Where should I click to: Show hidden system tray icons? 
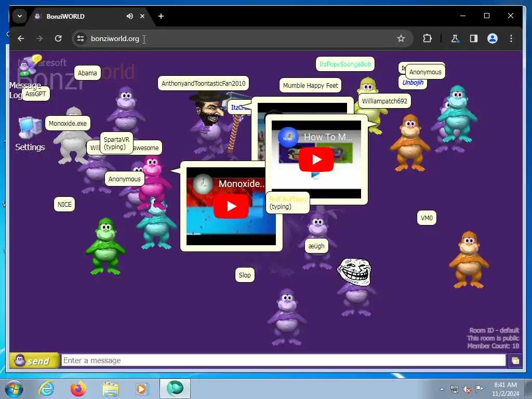(x=442, y=390)
